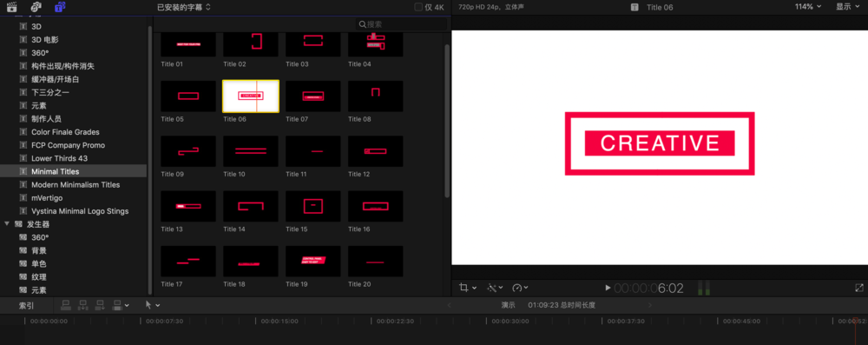
Task: Select the Title 06 CREATIVE thumbnail
Action: (x=251, y=96)
